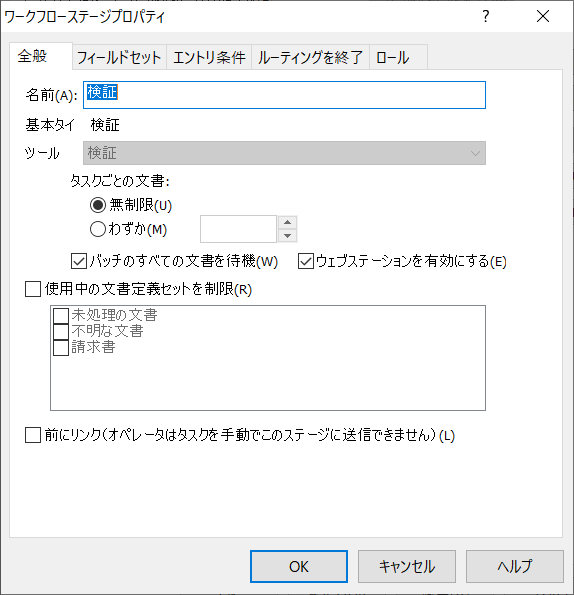The width and height of the screenshot is (574, 595).
Task: Enable 使用中の文書定義セットを制限(R) checkbox
Action: [33, 289]
